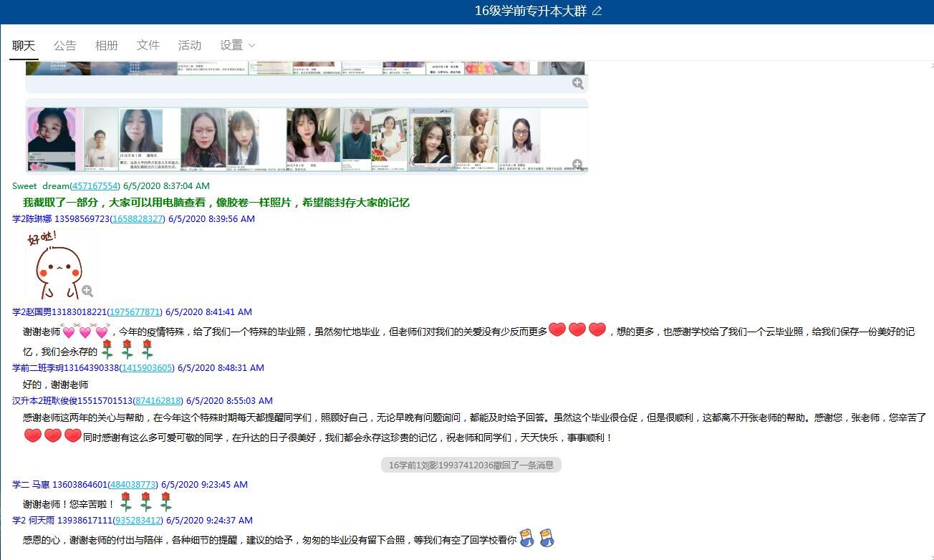Switch to the 公告 tab

pyautogui.click(x=64, y=45)
